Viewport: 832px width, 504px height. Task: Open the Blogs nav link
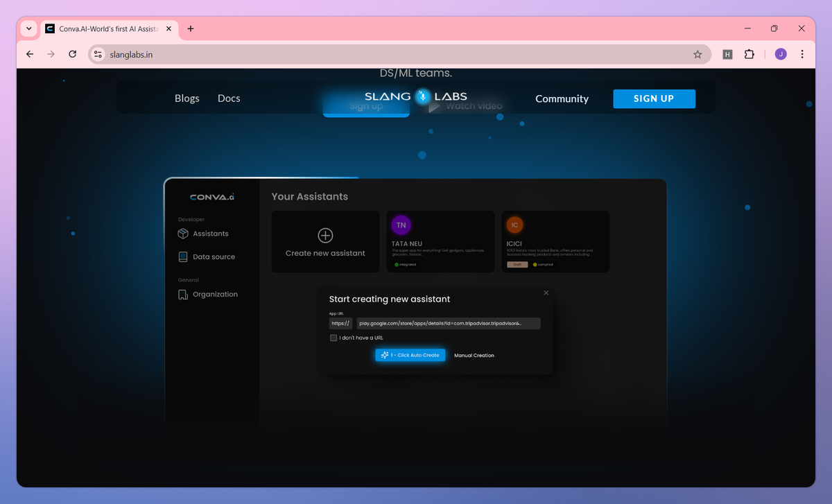click(187, 98)
